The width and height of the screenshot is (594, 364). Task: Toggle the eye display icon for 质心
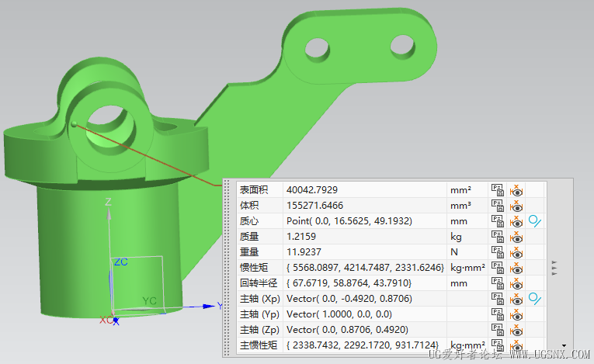[516, 221]
